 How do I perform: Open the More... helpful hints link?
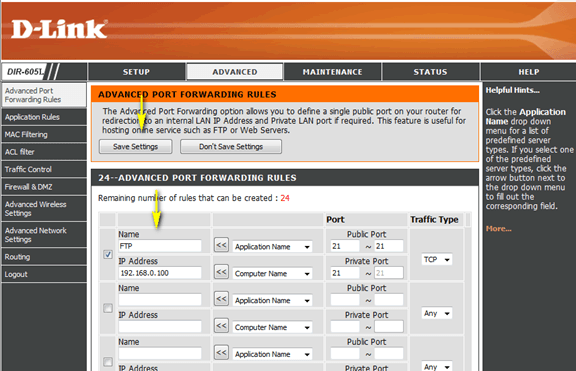click(x=498, y=228)
